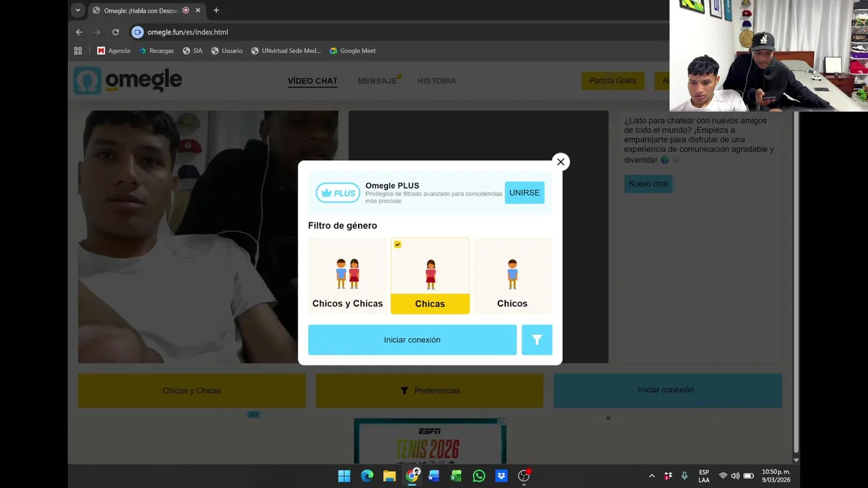
Task: Open File Explorer from taskbar
Action: pyautogui.click(x=389, y=476)
